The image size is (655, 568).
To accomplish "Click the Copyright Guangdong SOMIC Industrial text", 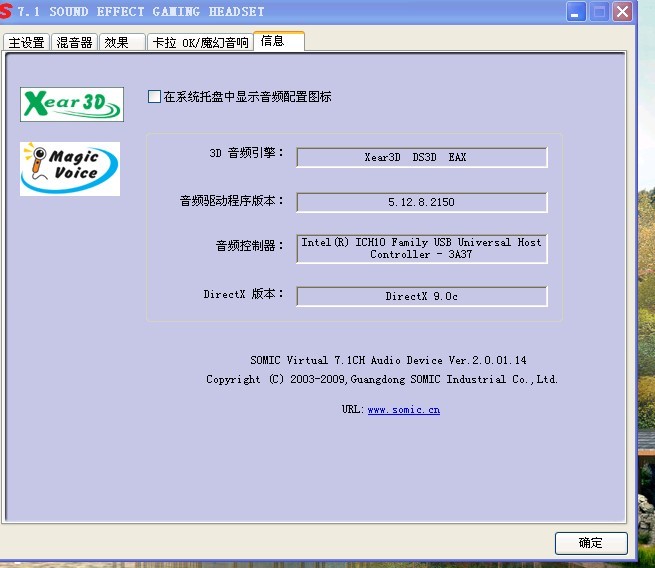I will [382, 379].
